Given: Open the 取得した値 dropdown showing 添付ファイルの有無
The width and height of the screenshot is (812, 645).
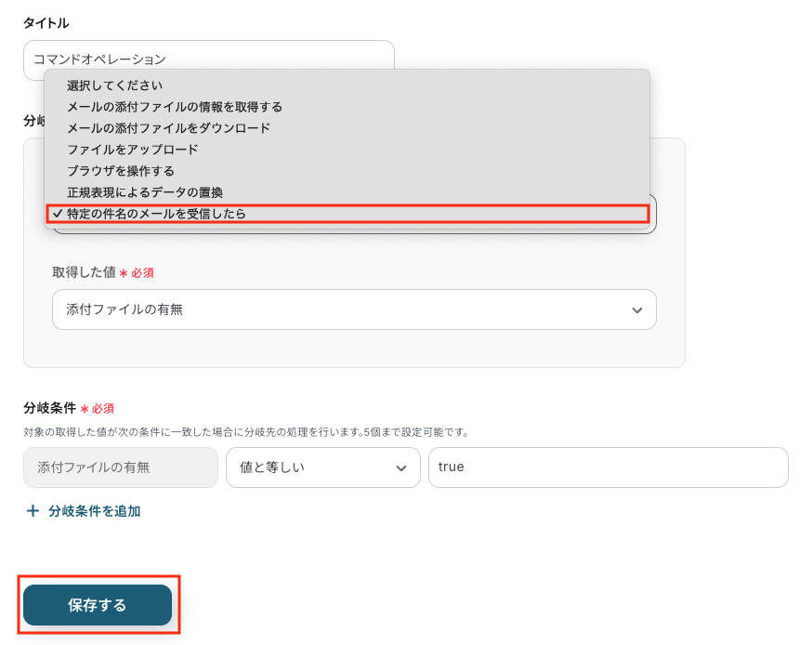Looking at the screenshot, I should coord(353,309).
